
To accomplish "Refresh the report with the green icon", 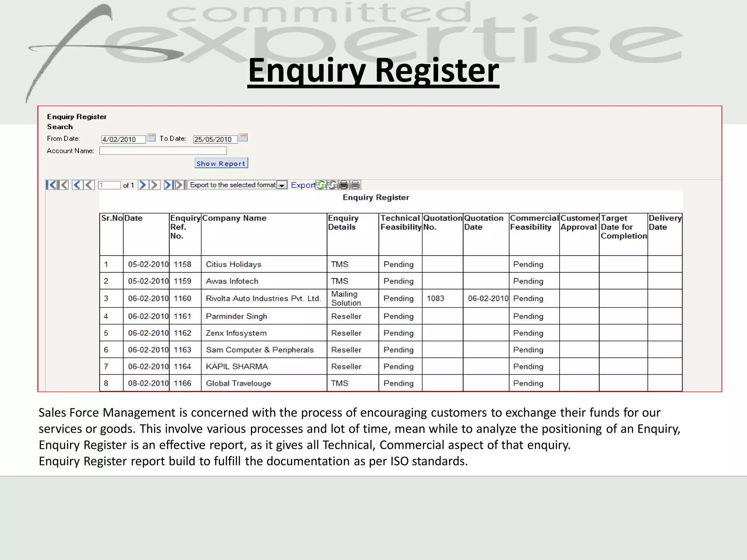I will pos(321,185).
